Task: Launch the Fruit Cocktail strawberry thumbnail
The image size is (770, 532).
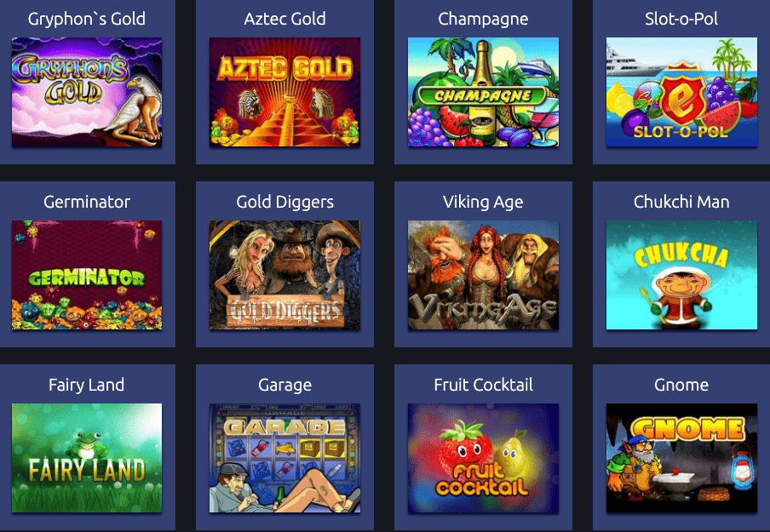Action: click(483, 458)
